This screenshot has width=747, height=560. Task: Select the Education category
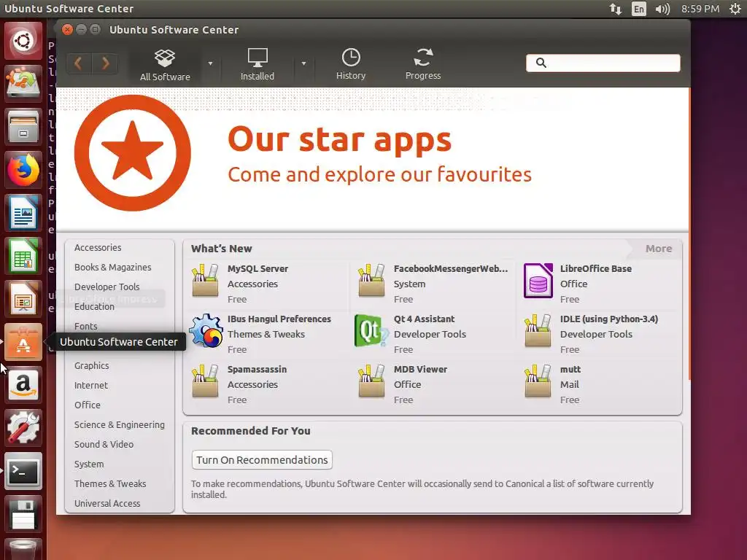point(94,306)
